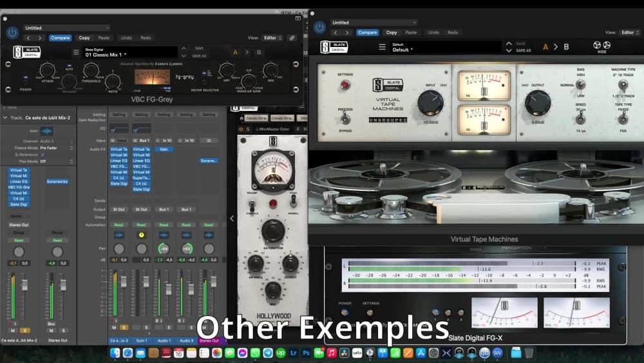Click the Audio 1 channel waveform icon
This screenshot has height=363, width=644.
[164, 235]
